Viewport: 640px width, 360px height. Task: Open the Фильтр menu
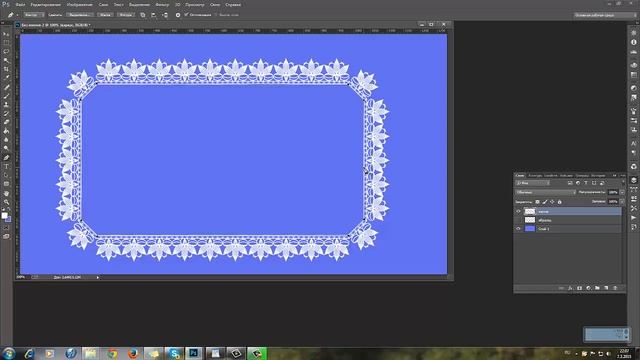[162, 4]
